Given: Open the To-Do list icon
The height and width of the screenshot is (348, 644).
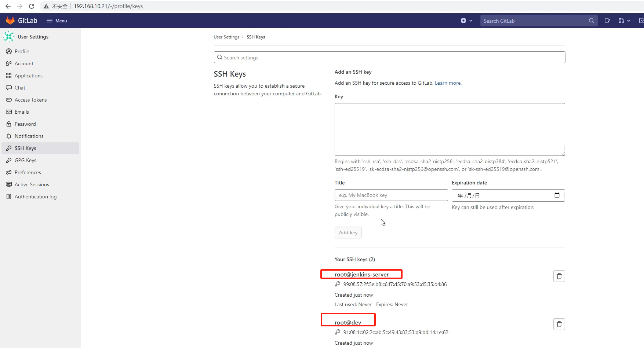Looking at the screenshot, I should (x=641, y=21).
